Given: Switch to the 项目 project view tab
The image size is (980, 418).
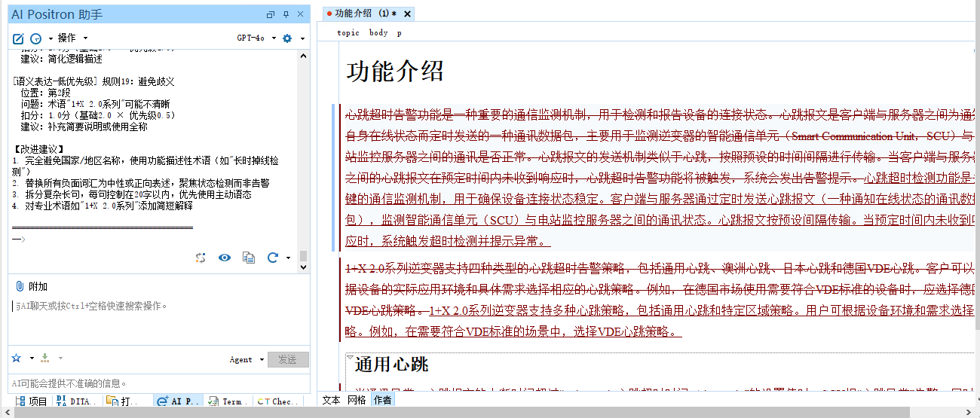Looking at the screenshot, I should [x=31, y=401].
